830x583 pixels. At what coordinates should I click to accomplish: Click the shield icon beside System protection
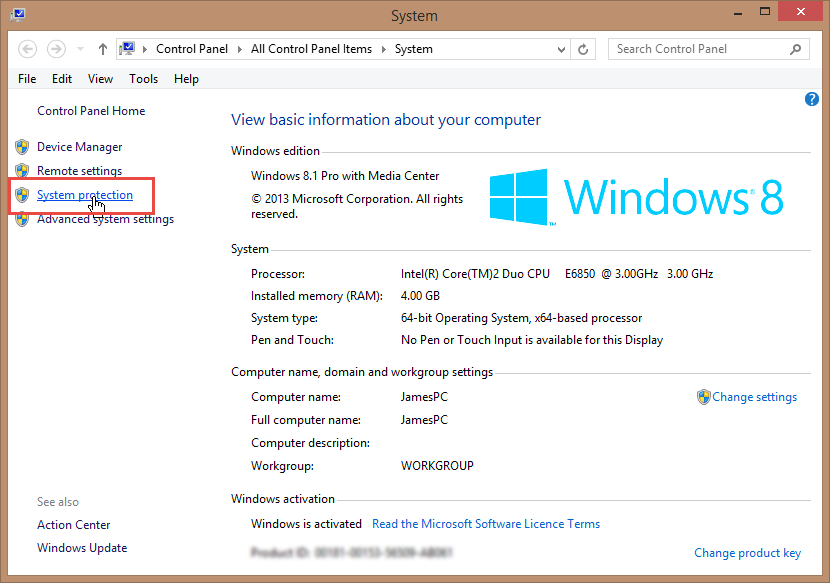pyautogui.click(x=22, y=195)
